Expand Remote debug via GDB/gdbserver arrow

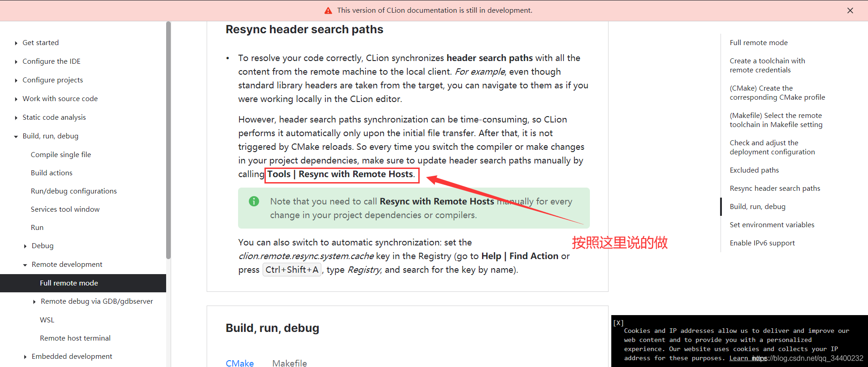coord(34,301)
